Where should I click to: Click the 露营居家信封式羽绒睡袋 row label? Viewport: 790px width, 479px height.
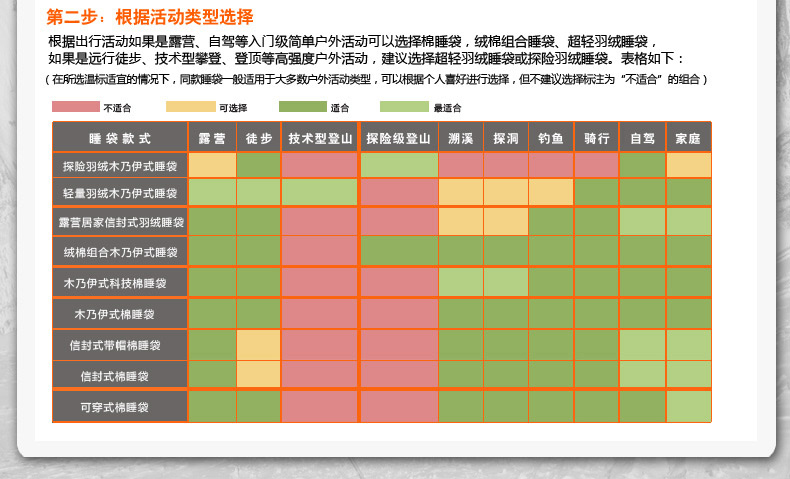coord(120,222)
